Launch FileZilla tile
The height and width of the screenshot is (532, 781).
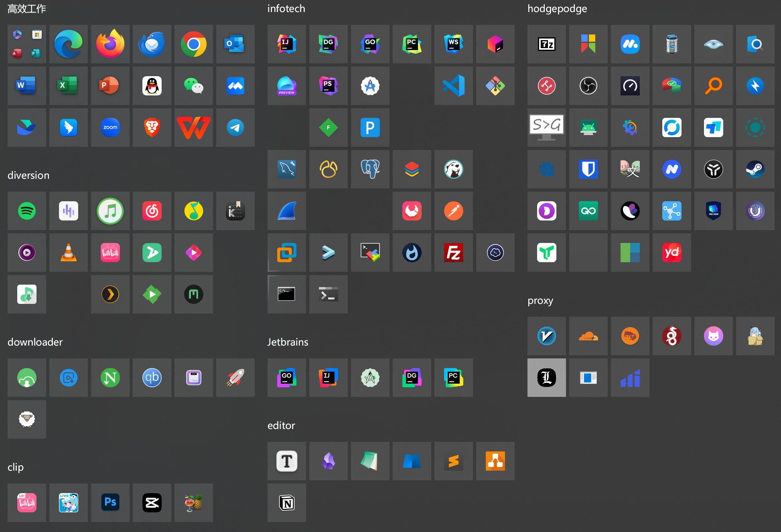[454, 253]
